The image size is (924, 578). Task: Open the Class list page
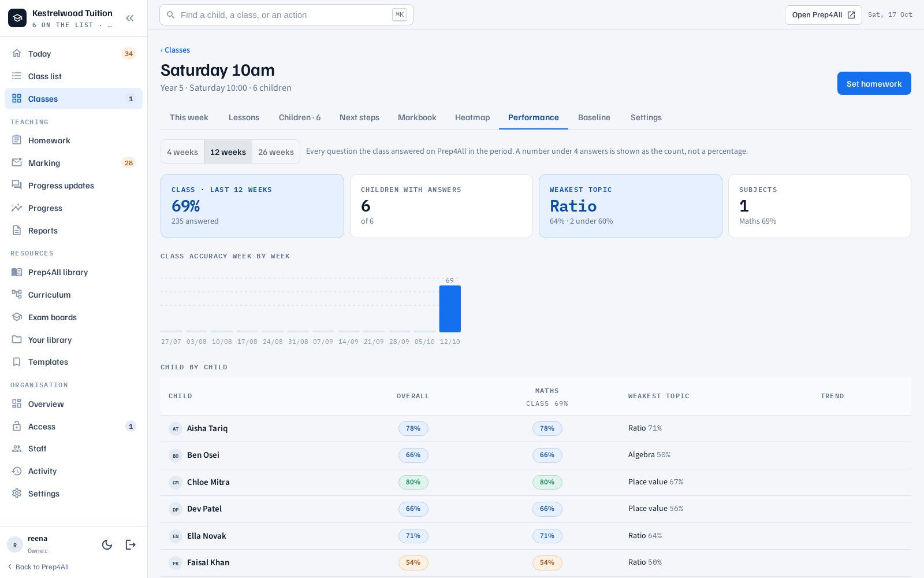(x=73, y=76)
